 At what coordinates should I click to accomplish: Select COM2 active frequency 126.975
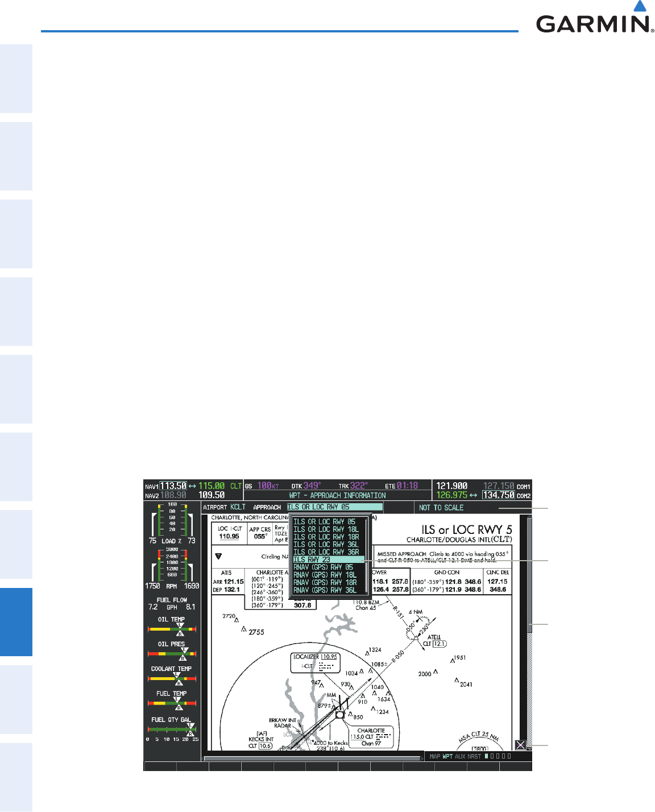pyautogui.click(x=452, y=495)
